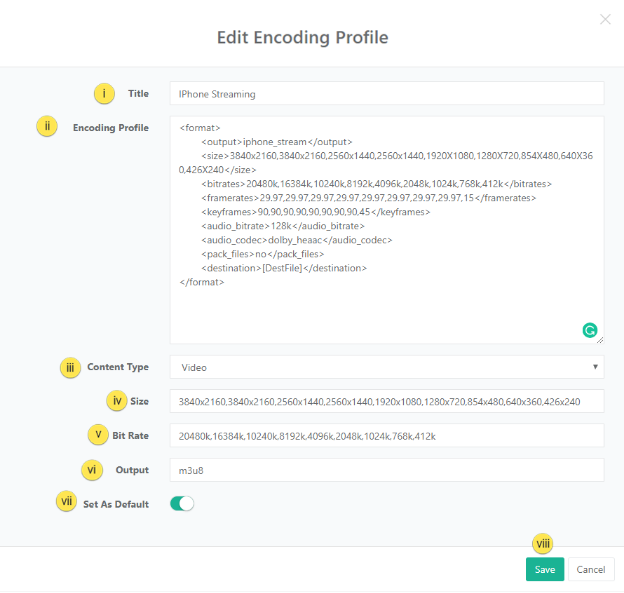Cancel editing the encoding profile

coord(590,569)
